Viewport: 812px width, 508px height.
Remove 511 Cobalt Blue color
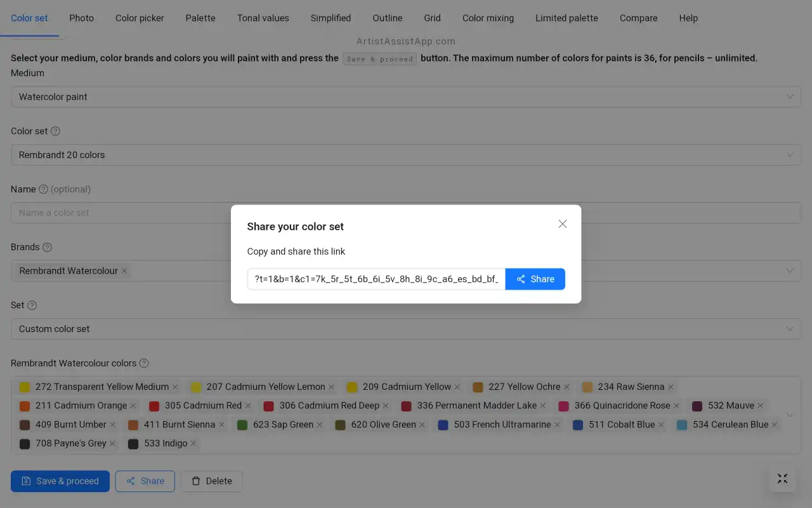pyautogui.click(x=661, y=425)
